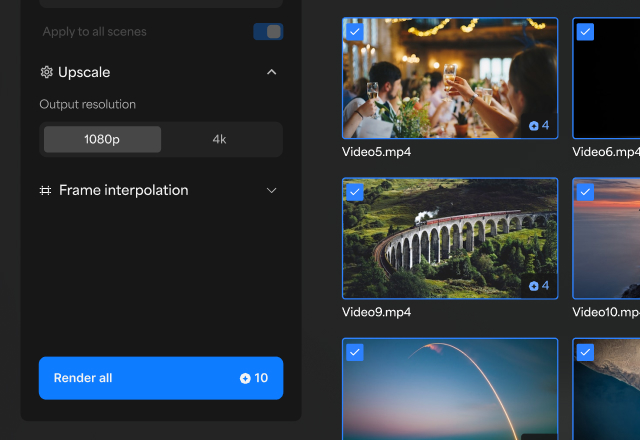Click the Video6.mp4 file name
The image size is (640, 440).
tap(606, 152)
